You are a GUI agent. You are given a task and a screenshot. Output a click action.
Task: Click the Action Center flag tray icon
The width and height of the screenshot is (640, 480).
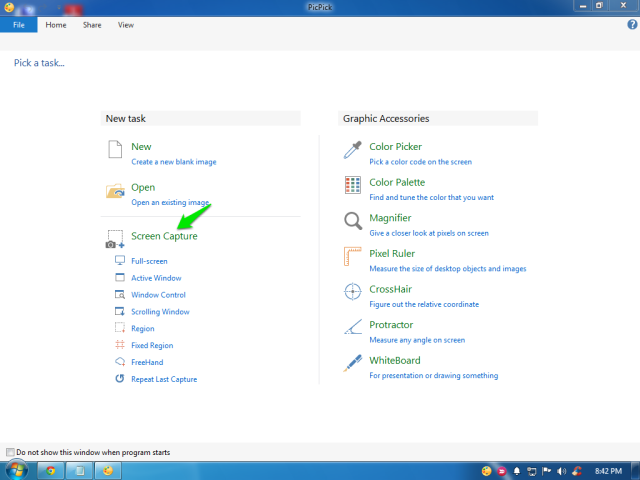tap(547, 471)
